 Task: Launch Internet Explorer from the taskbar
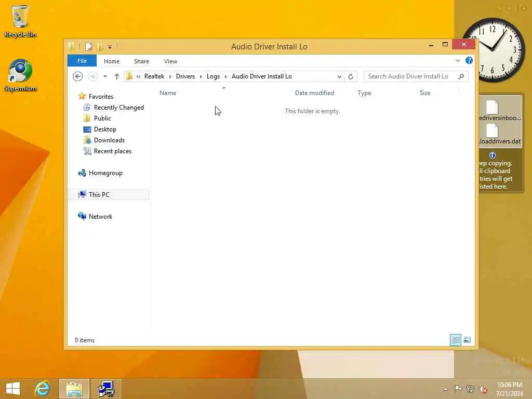(43, 389)
